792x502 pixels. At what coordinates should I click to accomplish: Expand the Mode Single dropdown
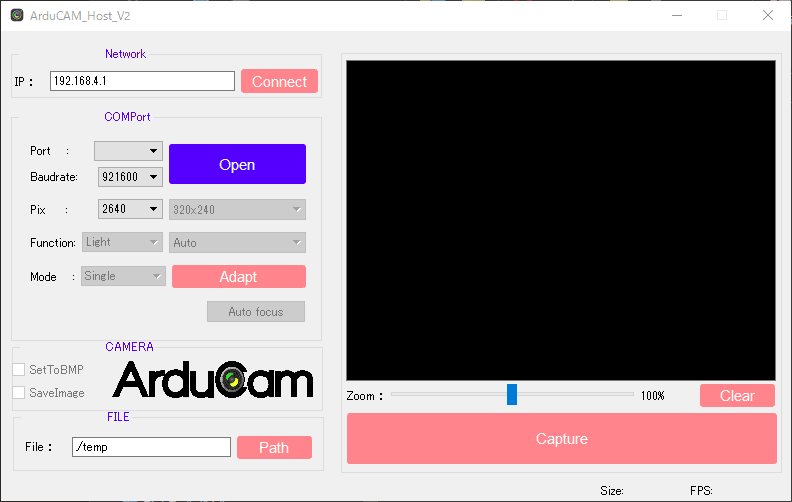pos(123,276)
